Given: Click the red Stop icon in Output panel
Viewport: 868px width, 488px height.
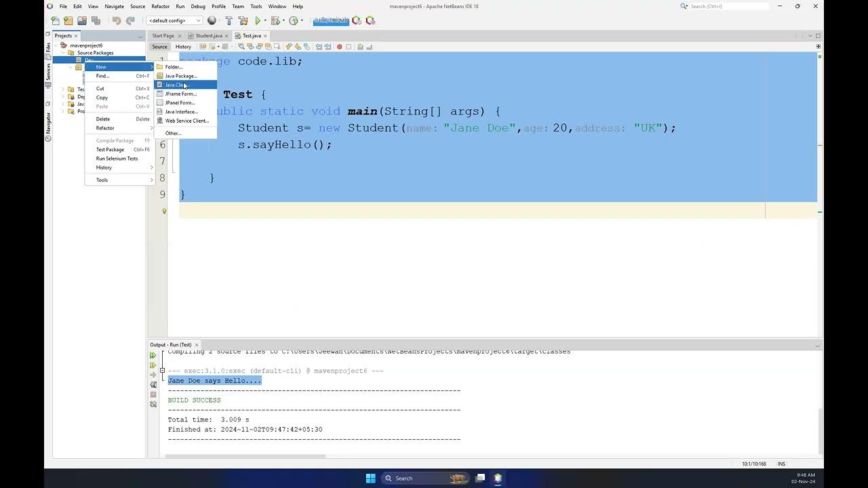Looking at the screenshot, I should 153,394.
